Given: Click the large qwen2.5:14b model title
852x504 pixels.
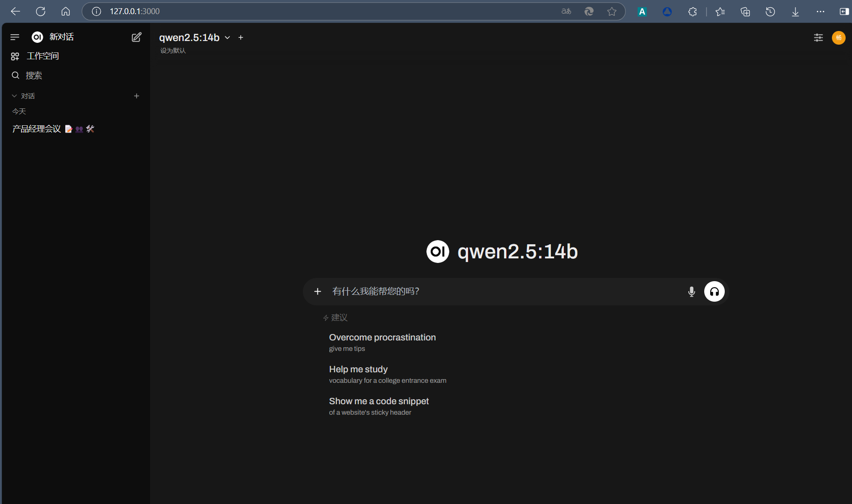Looking at the screenshot, I should (x=518, y=252).
